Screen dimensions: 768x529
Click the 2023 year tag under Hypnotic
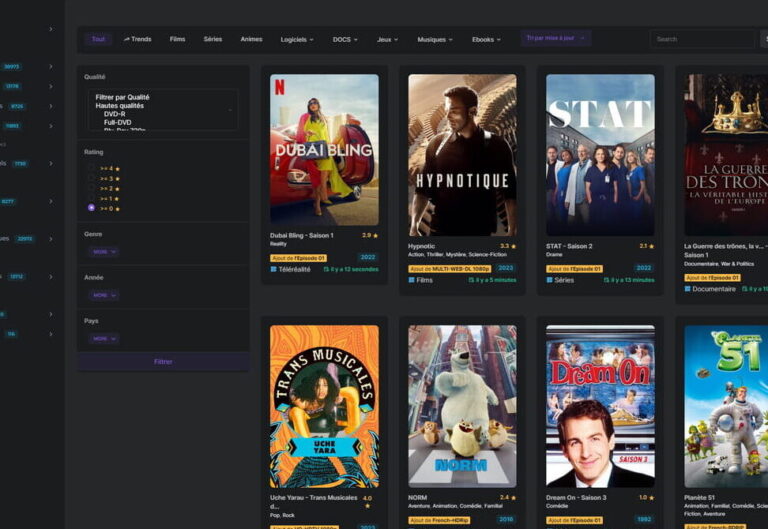pyautogui.click(x=505, y=268)
